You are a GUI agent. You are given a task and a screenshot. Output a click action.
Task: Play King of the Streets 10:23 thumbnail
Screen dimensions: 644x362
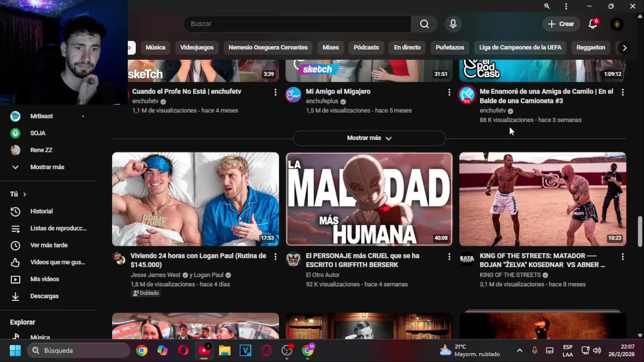point(542,199)
